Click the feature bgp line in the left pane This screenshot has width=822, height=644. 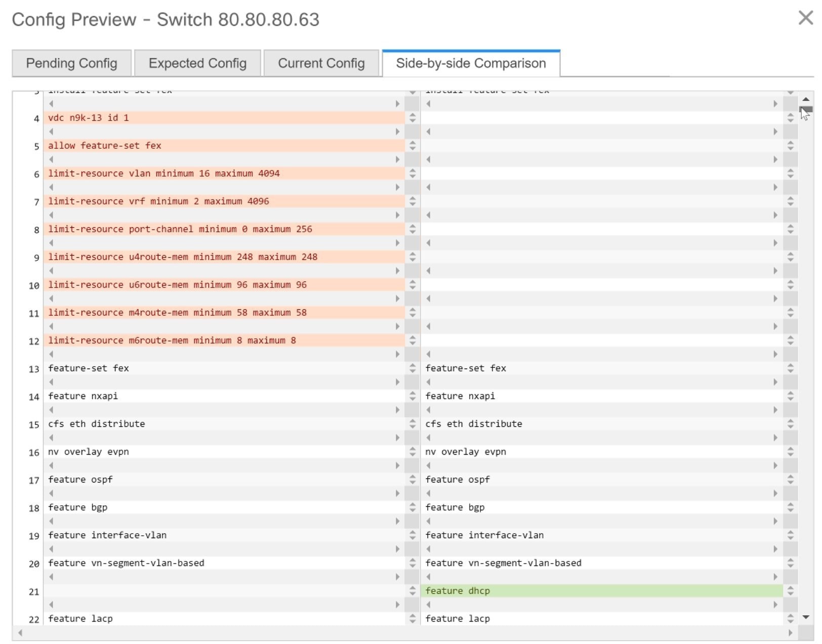(x=78, y=507)
